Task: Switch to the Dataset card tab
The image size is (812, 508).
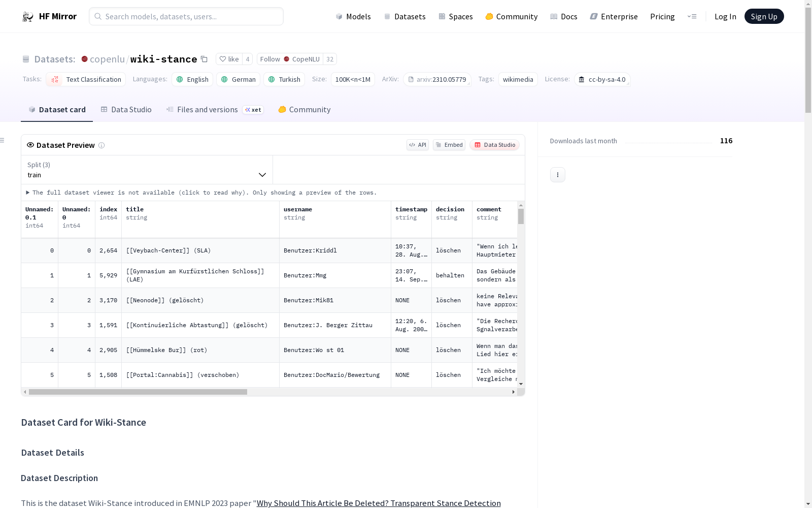Action: click(x=57, y=110)
